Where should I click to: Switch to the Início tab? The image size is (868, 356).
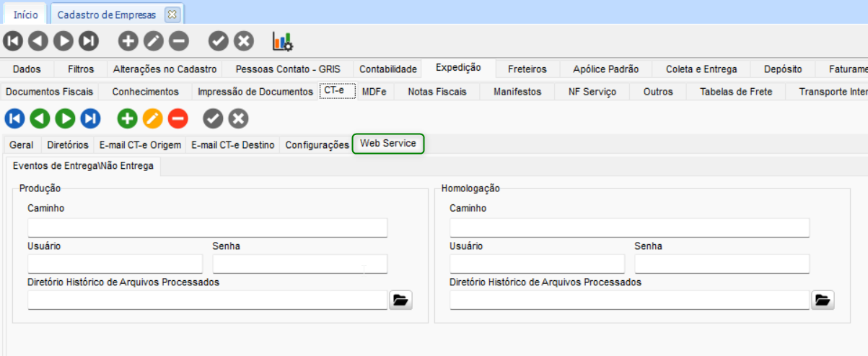[x=26, y=14]
